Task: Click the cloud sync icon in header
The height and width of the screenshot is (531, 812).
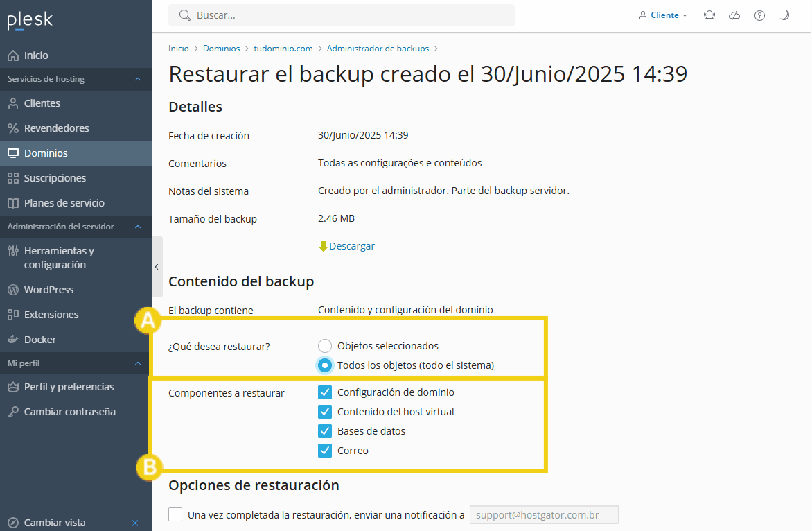Action: (734, 15)
